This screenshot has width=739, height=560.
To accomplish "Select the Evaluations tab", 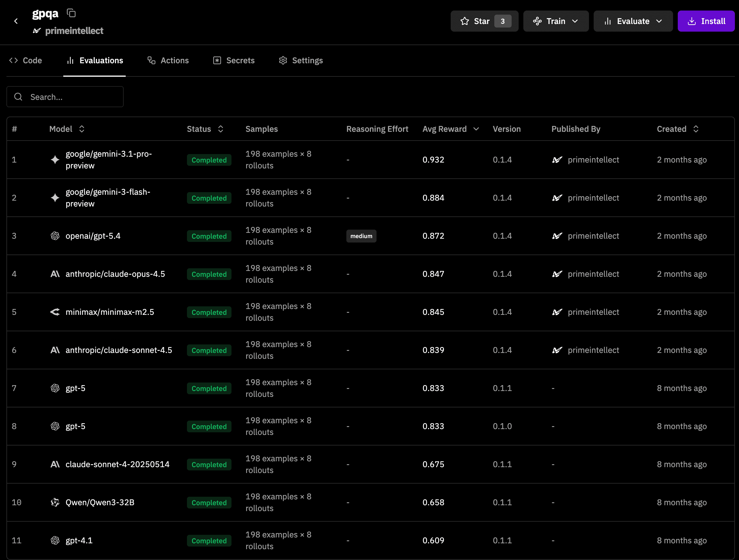I will [95, 60].
